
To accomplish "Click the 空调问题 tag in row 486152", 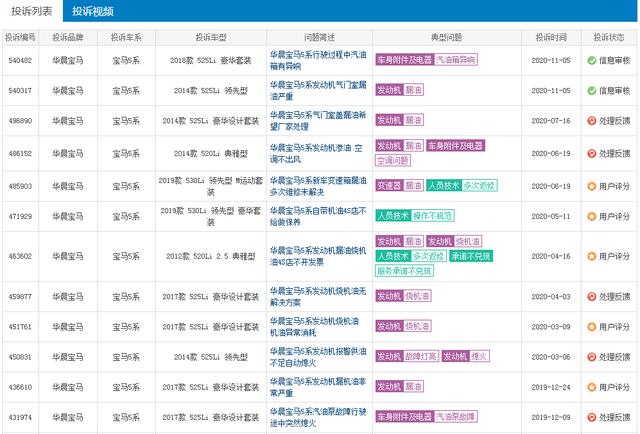I will click(x=393, y=160).
